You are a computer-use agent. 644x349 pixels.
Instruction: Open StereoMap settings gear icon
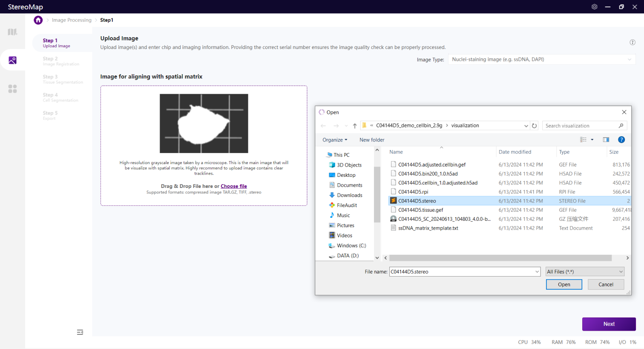click(x=594, y=7)
